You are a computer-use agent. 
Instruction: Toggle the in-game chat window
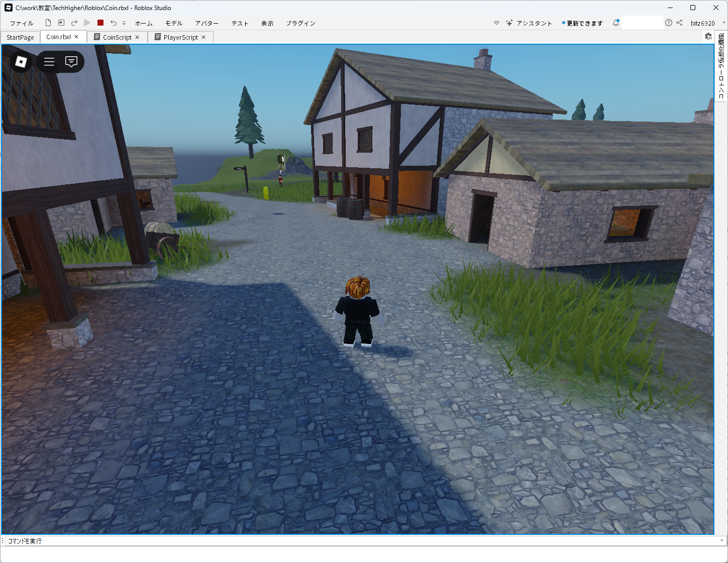point(71,62)
